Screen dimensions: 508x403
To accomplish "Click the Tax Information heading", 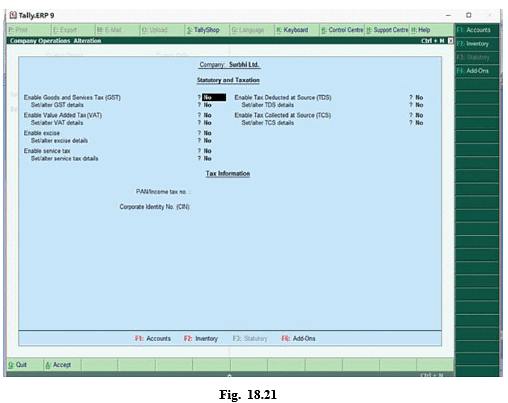I will coord(228,174).
